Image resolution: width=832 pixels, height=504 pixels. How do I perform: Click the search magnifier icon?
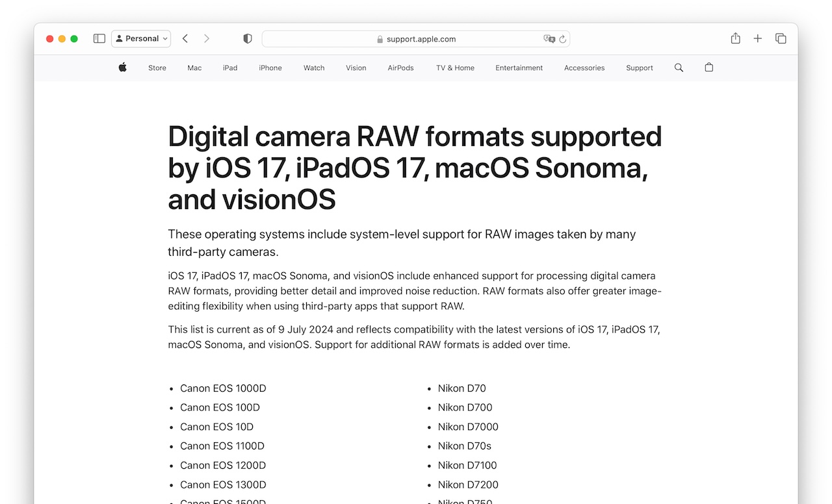tap(679, 68)
